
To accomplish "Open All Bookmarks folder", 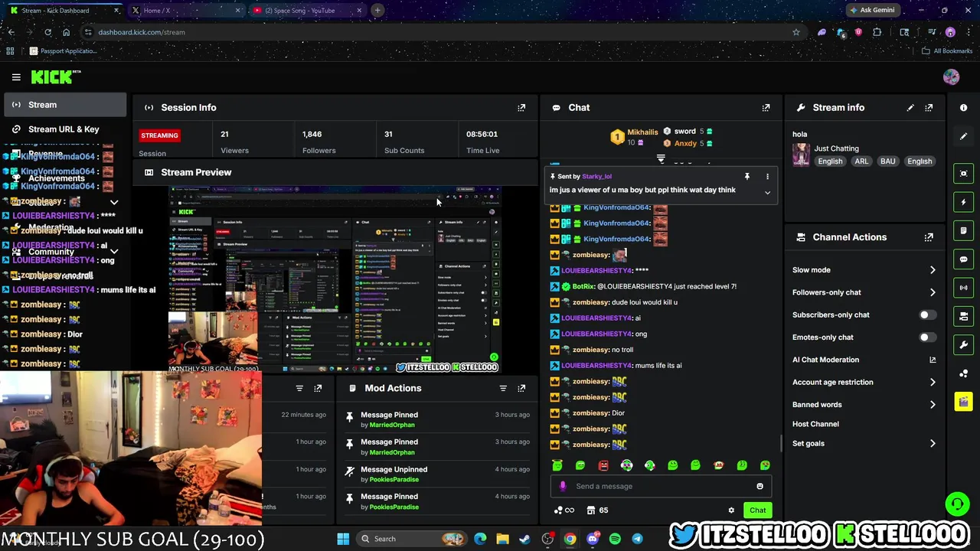I will pyautogui.click(x=947, y=51).
